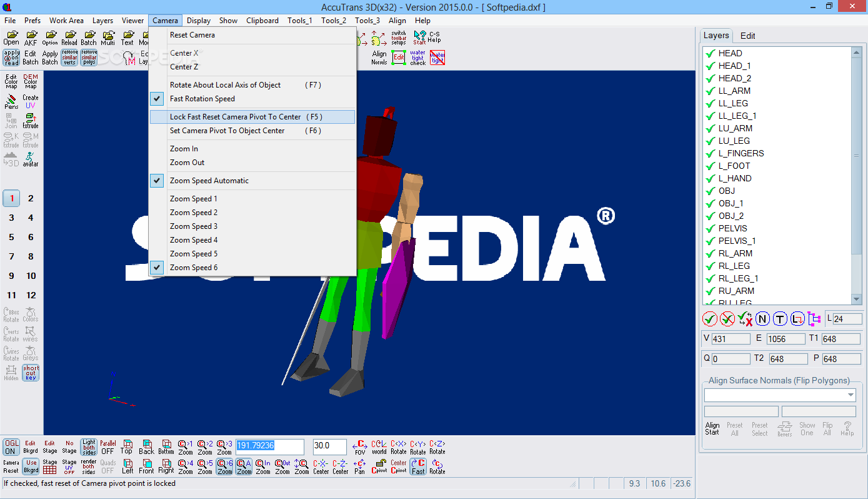The image size is (868, 499).
Task: Open a file with the Open icon
Action: pyautogui.click(x=11, y=38)
